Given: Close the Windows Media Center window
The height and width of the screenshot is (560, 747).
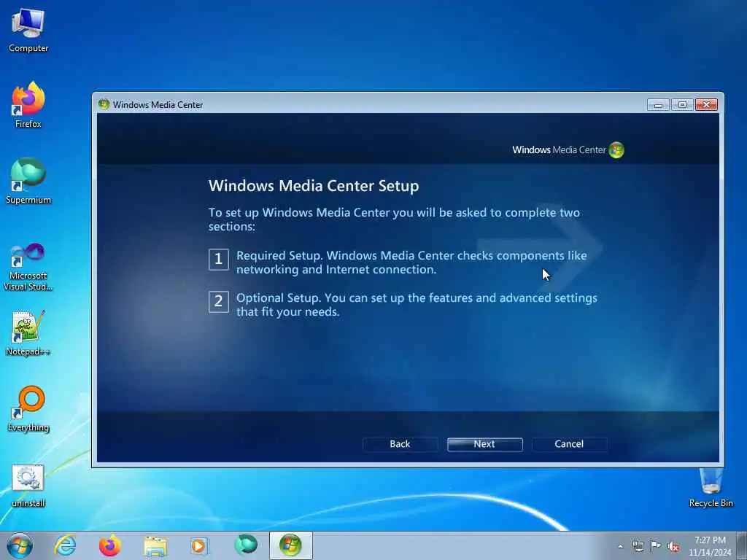Looking at the screenshot, I should (706, 105).
